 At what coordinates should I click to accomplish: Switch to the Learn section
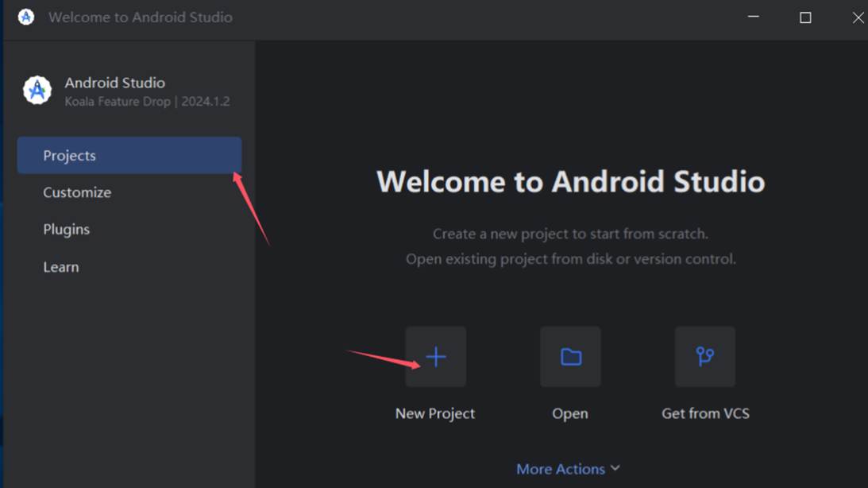(x=61, y=267)
